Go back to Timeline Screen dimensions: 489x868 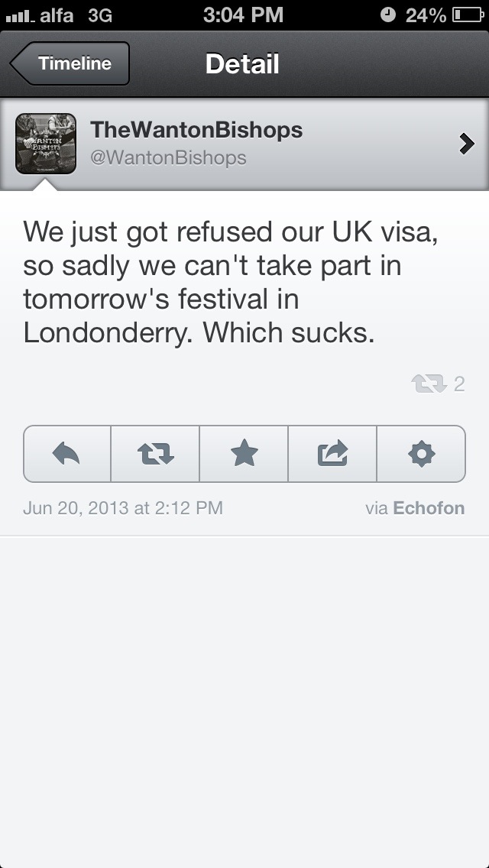(x=70, y=63)
